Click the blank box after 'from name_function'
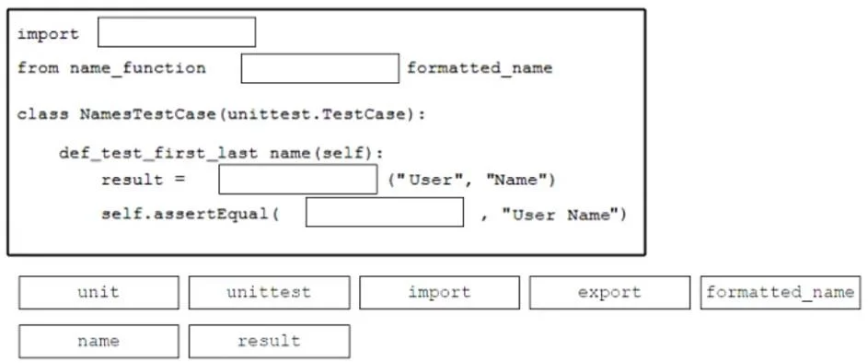This screenshot has width=868, height=363. [320, 68]
